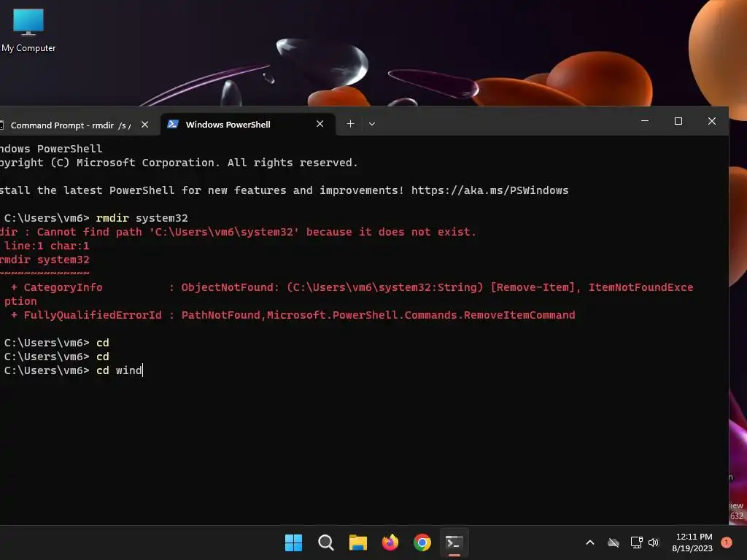Click the 'cd wind' prompt input line
Viewport: 747px width, 560px height.
point(73,370)
